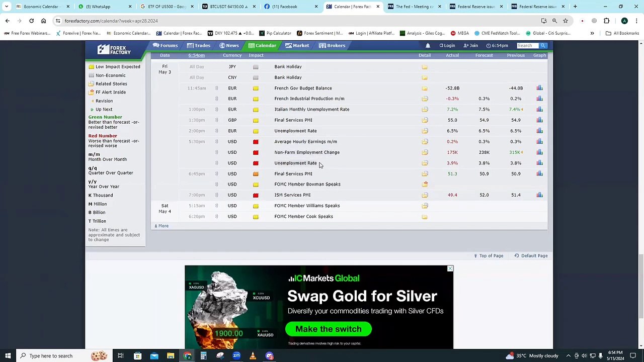The height and width of the screenshot is (362, 644).
Task: Open the Forums menu tab
Action: pos(166,45)
